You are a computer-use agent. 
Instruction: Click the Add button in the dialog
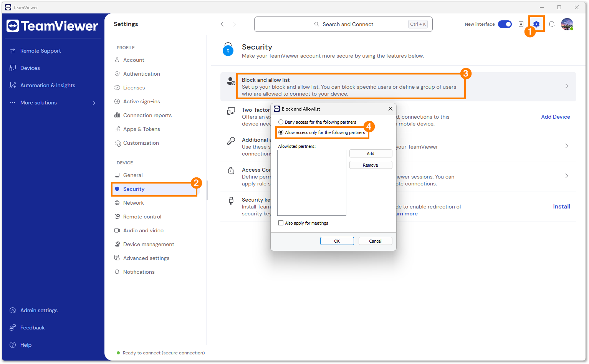coord(371,154)
